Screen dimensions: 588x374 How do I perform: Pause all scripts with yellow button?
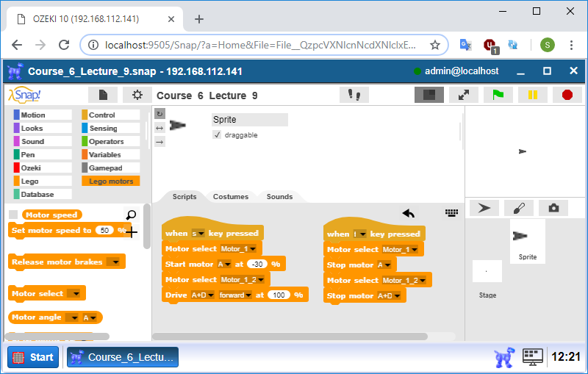point(532,95)
